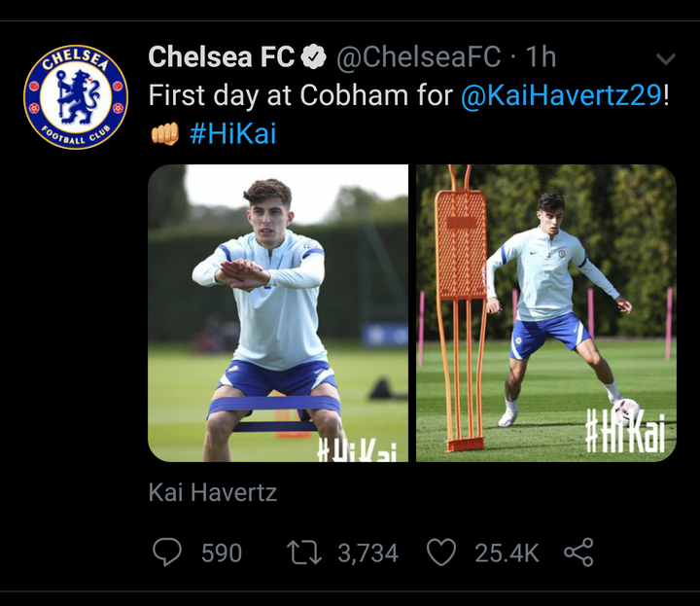Expand the tweet options chevron menu

pos(665,59)
